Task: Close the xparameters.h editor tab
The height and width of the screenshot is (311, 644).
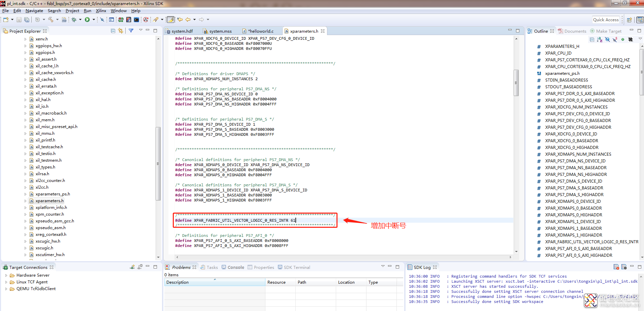Action: tap(323, 31)
